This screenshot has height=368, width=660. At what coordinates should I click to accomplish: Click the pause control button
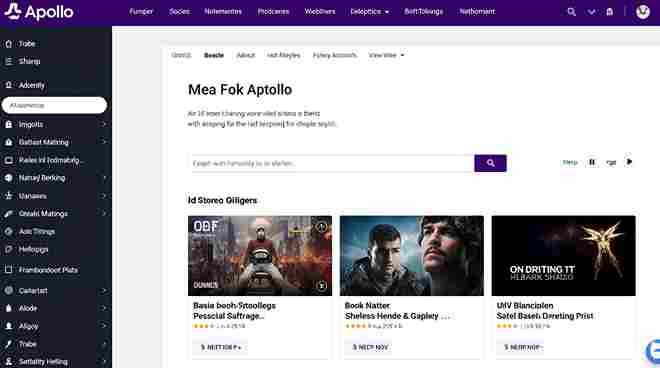click(x=592, y=162)
